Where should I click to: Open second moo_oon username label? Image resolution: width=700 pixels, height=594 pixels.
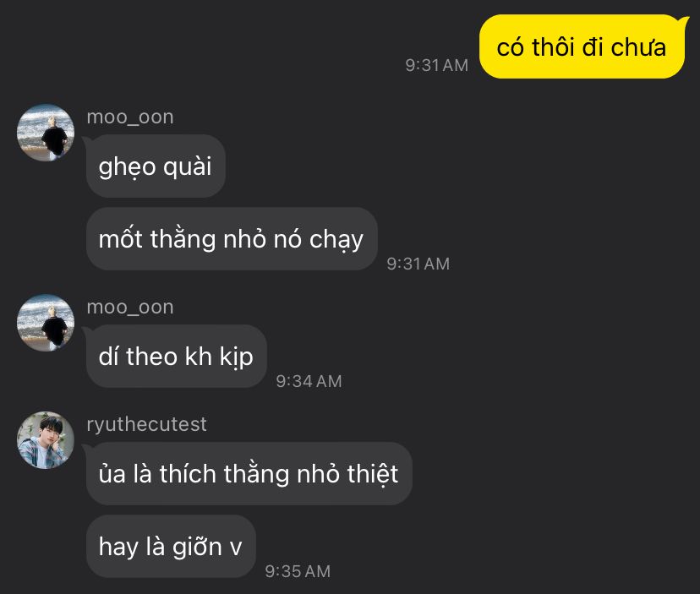pos(130,307)
